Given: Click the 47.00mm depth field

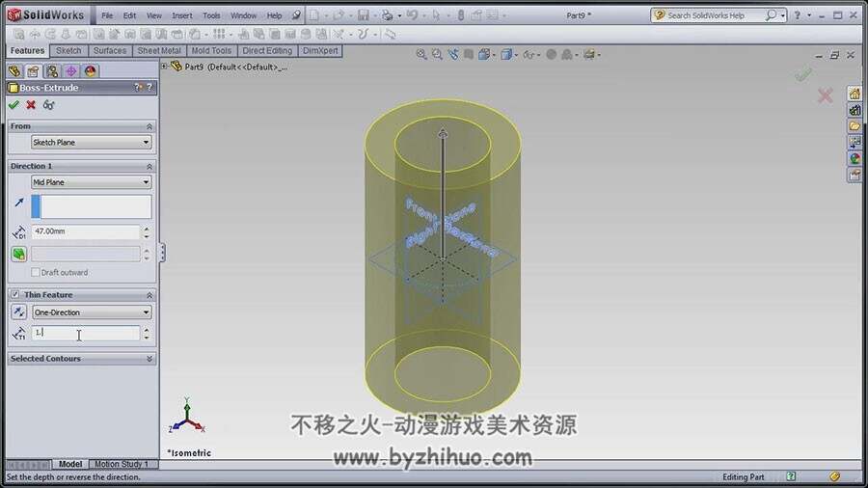Looking at the screenshot, I should (x=85, y=231).
